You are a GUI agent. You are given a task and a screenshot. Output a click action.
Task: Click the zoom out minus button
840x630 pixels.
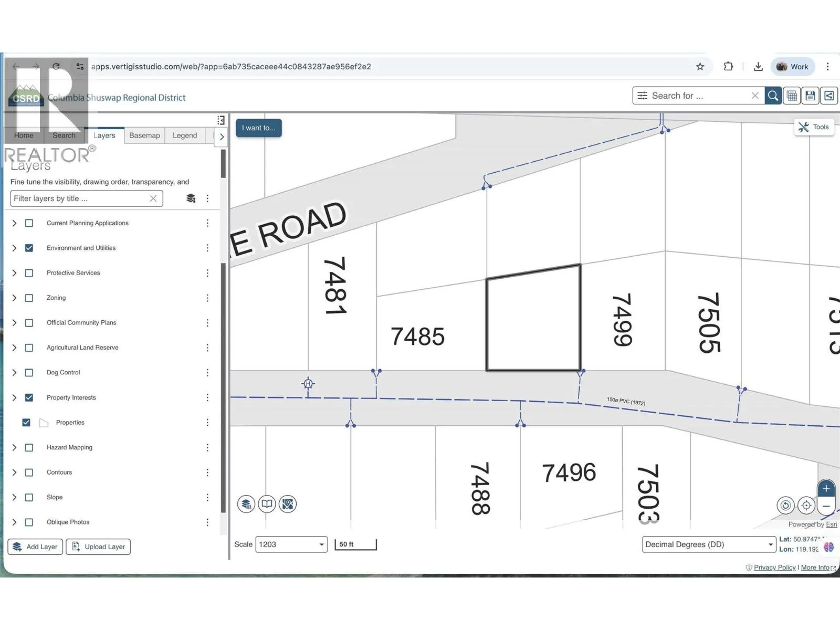pyautogui.click(x=826, y=507)
